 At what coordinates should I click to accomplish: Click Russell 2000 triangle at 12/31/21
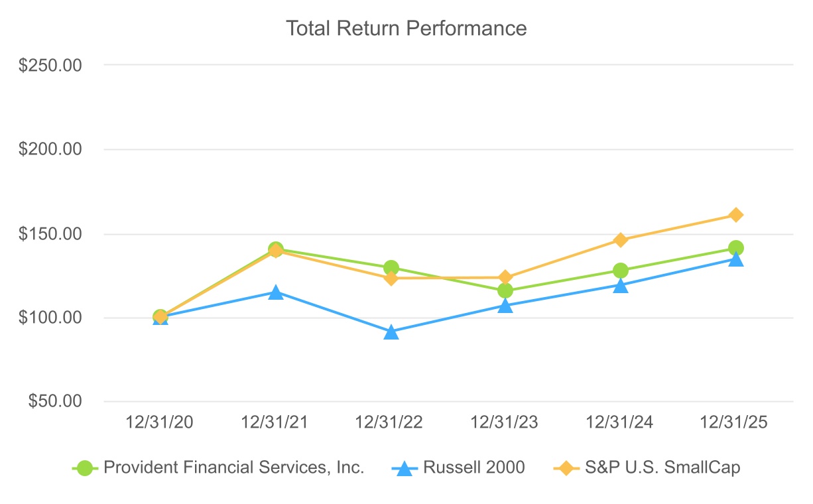[276, 292]
